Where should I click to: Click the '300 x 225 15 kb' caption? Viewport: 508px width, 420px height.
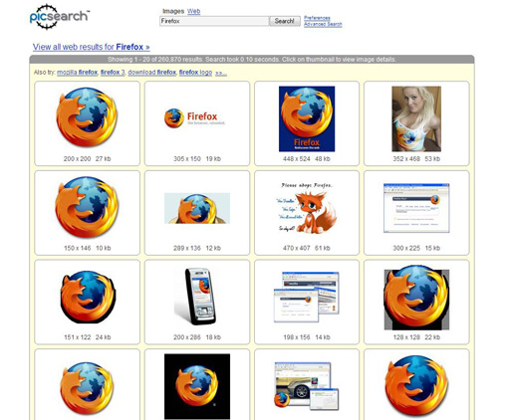416,248
